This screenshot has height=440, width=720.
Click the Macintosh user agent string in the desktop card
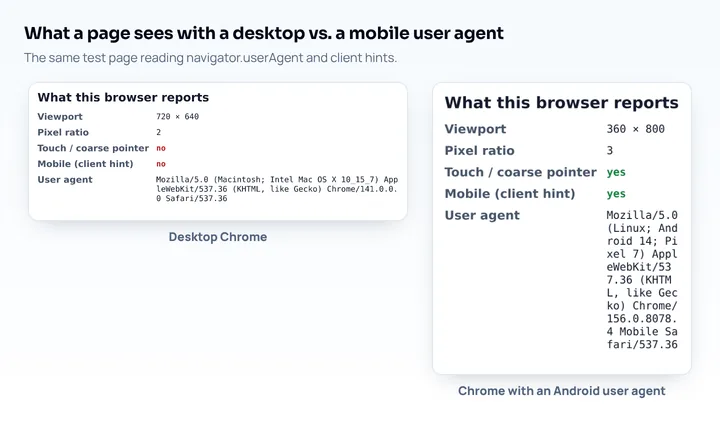click(x=277, y=189)
